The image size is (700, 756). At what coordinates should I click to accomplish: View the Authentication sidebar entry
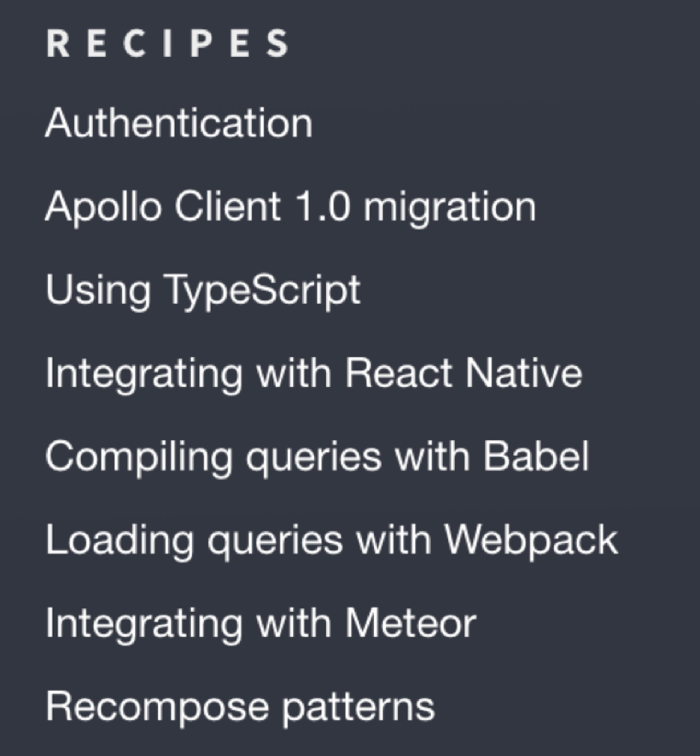click(178, 123)
